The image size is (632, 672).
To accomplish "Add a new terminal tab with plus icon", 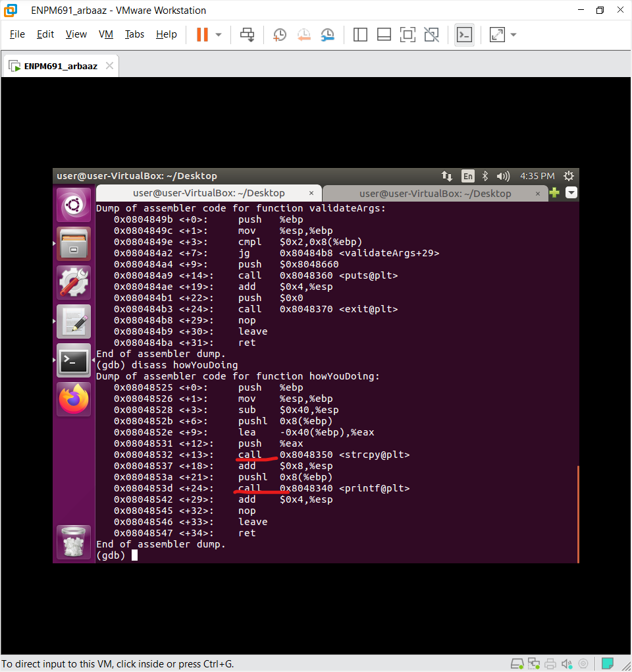I will point(554,193).
